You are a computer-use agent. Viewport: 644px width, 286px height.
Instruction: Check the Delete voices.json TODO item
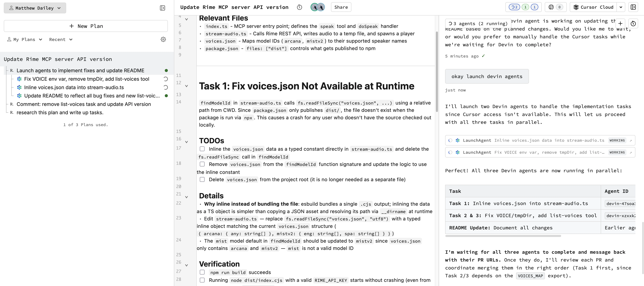[202, 179]
